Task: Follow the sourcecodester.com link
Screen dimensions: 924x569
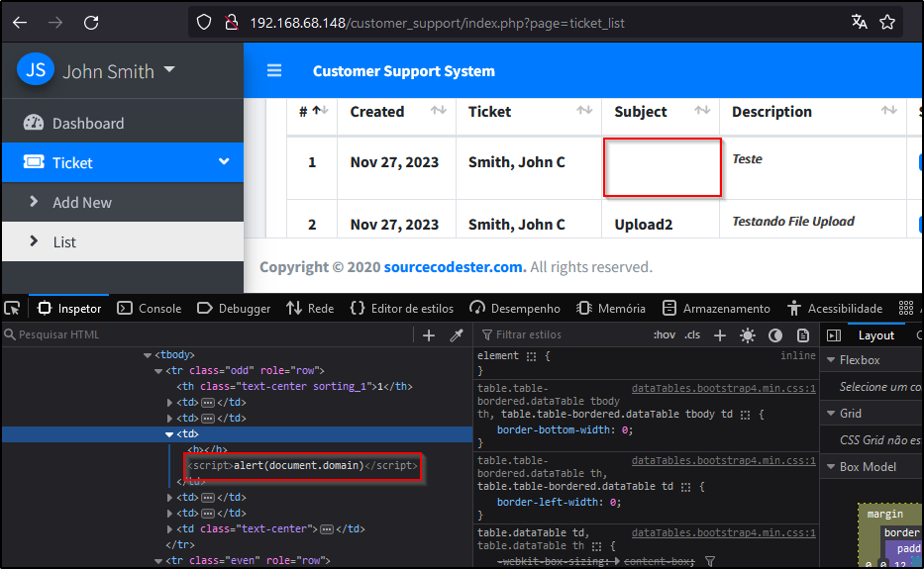Action: pos(454,267)
